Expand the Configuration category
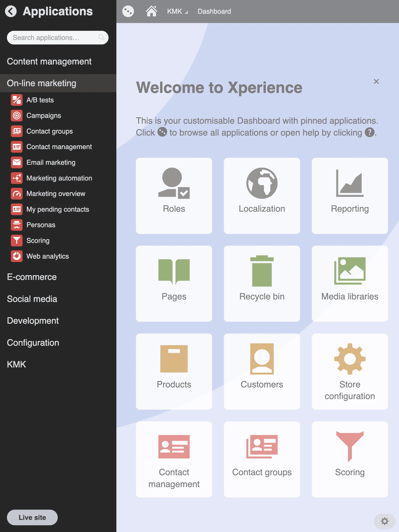This screenshot has width=399, height=532. 33,343
